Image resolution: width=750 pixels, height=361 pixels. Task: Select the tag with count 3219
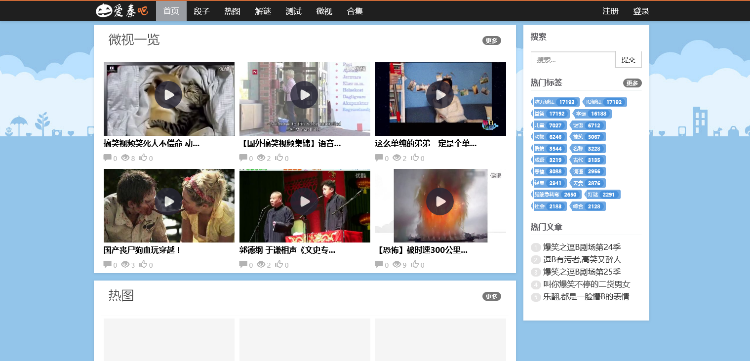click(549, 160)
